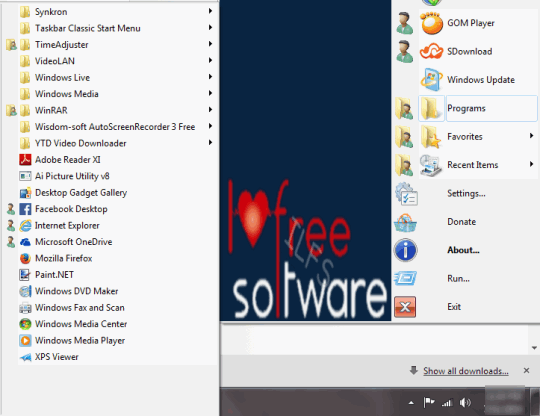Click the SDownload cloud icon
Screen dimensions: 540x416
point(432,51)
